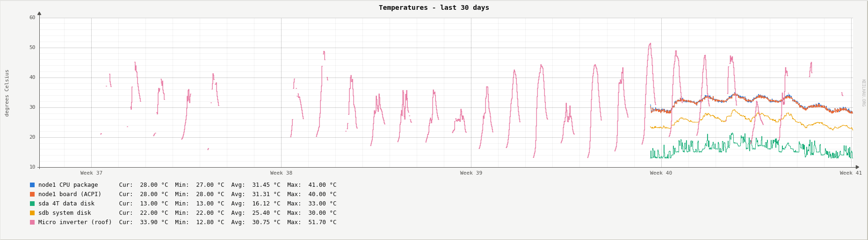Click the 'Week 38' x-axis label

281,173
